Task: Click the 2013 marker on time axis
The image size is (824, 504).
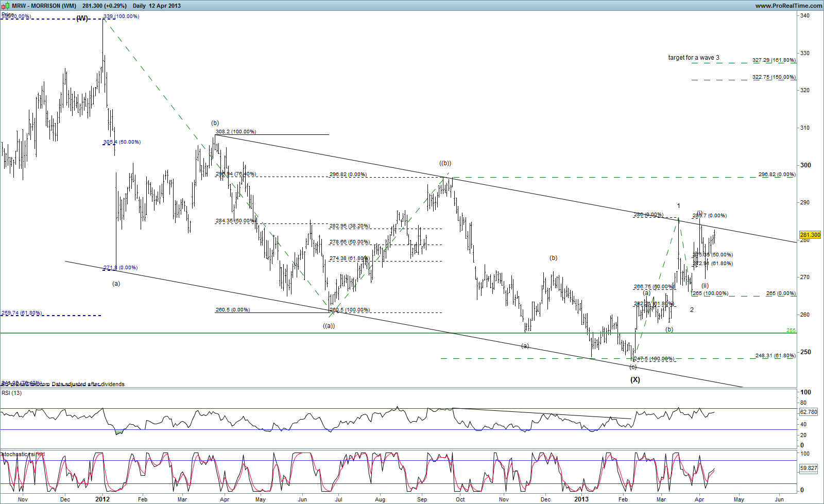Action: point(581,499)
